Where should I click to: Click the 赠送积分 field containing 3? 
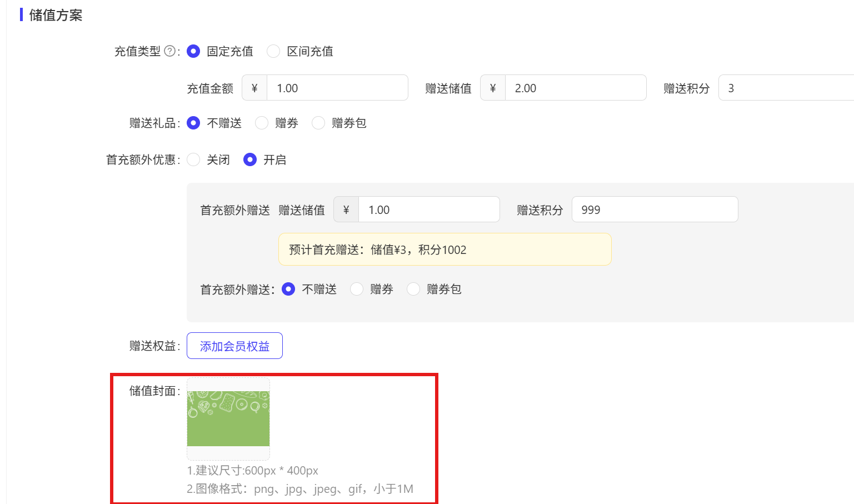click(786, 88)
